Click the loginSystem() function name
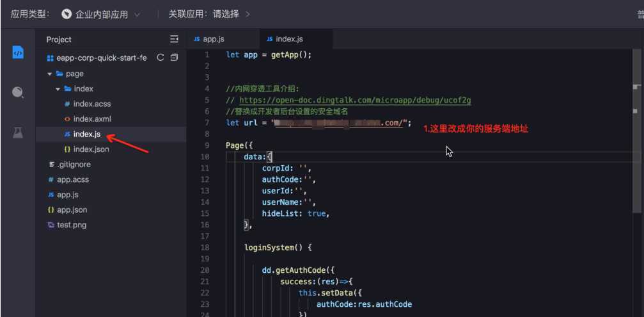Image resolution: width=644 pixels, height=317 pixels. (x=274, y=247)
